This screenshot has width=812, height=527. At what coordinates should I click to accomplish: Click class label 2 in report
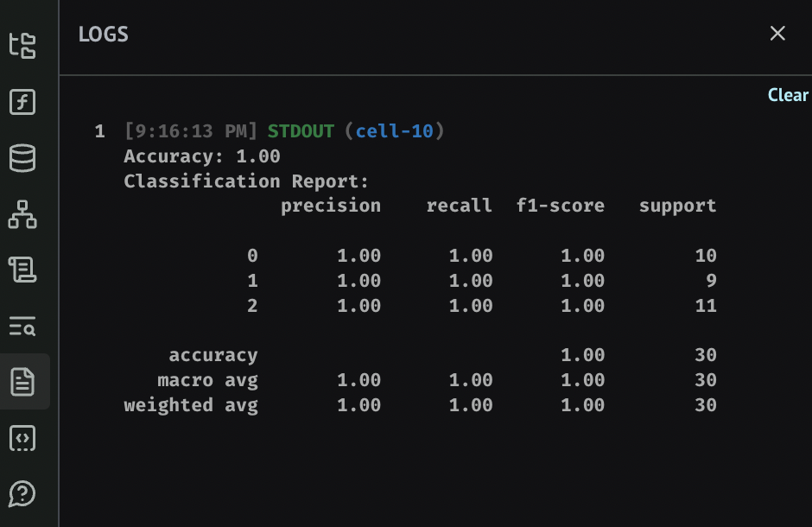(252, 305)
